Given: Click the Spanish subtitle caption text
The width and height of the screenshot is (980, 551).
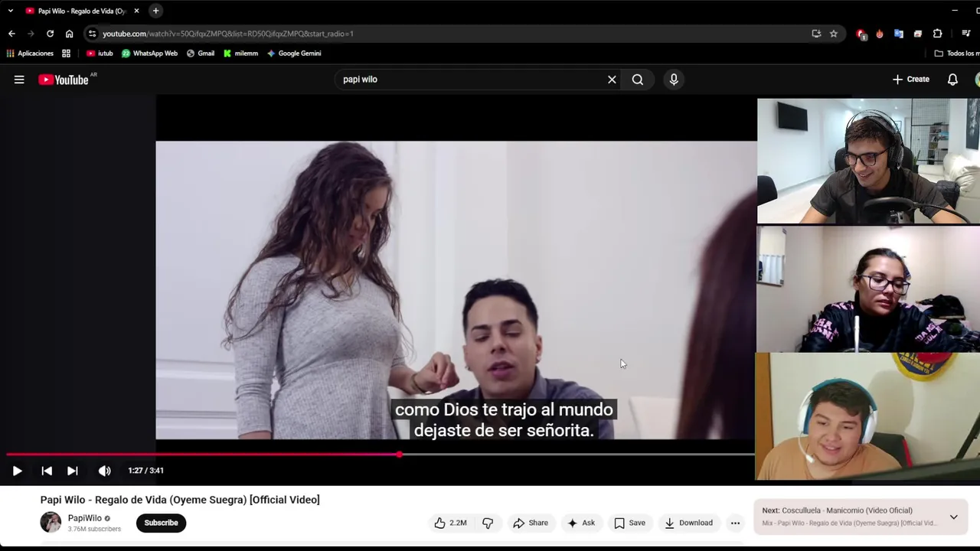Looking at the screenshot, I should (504, 420).
